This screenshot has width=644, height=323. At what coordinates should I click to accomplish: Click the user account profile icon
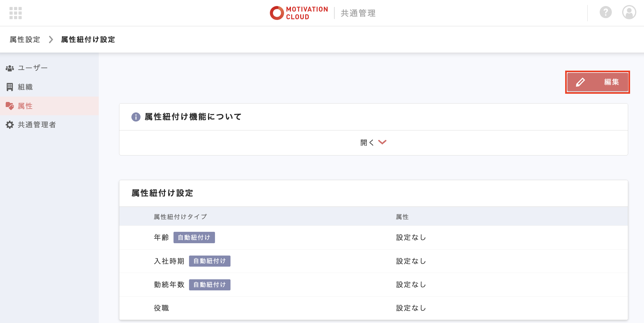coord(628,13)
